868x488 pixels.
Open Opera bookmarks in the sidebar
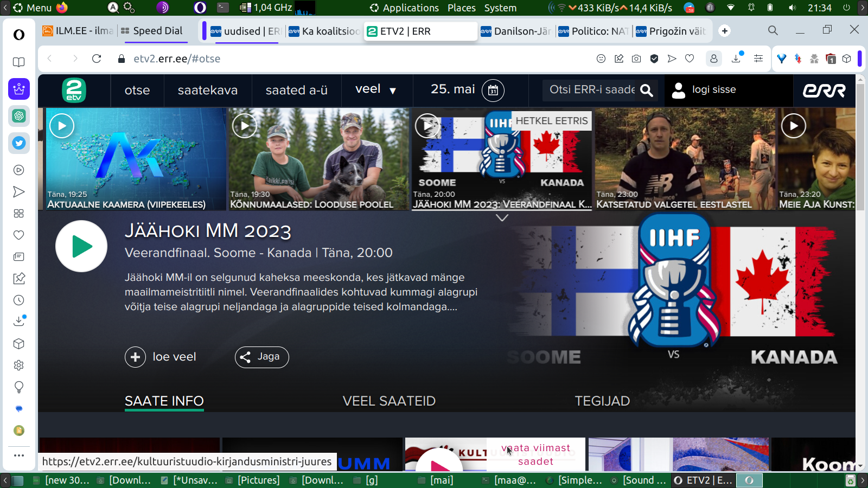(x=19, y=62)
